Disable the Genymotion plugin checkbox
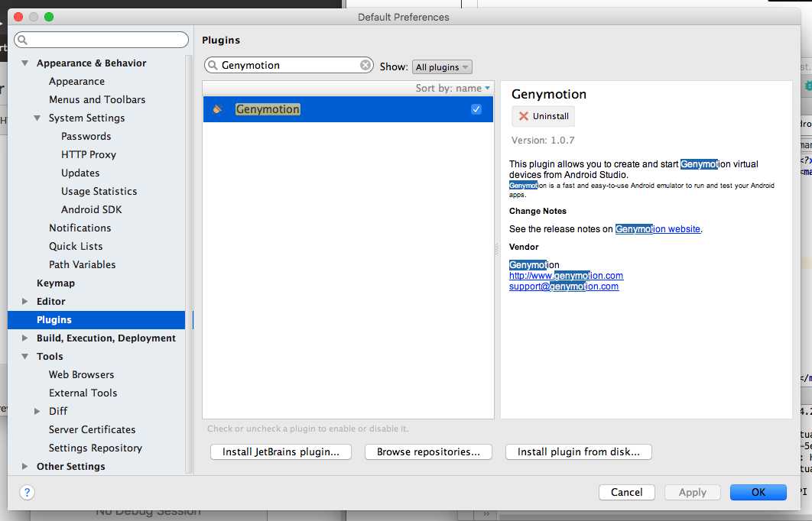812x521 pixels. (x=476, y=109)
